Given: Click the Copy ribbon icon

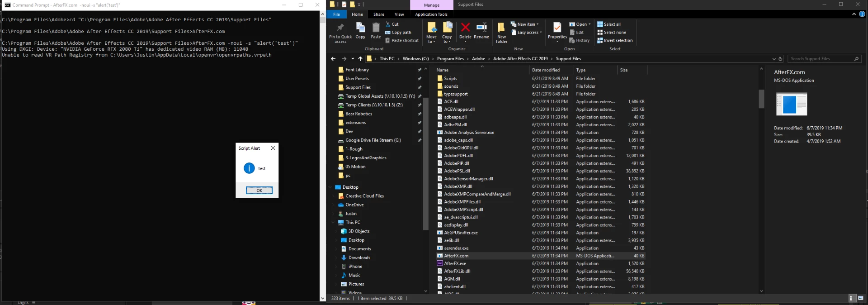Looking at the screenshot, I should coord(360,28).
